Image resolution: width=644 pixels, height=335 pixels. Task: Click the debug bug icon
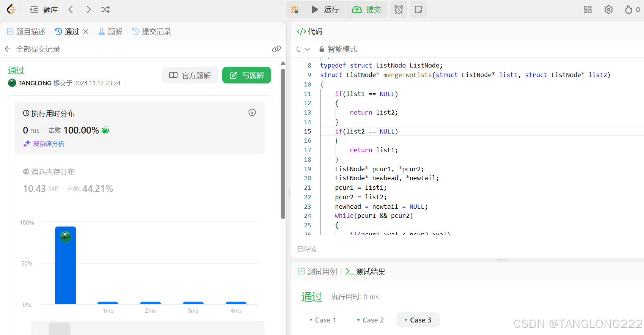click(x=295, y=9)
